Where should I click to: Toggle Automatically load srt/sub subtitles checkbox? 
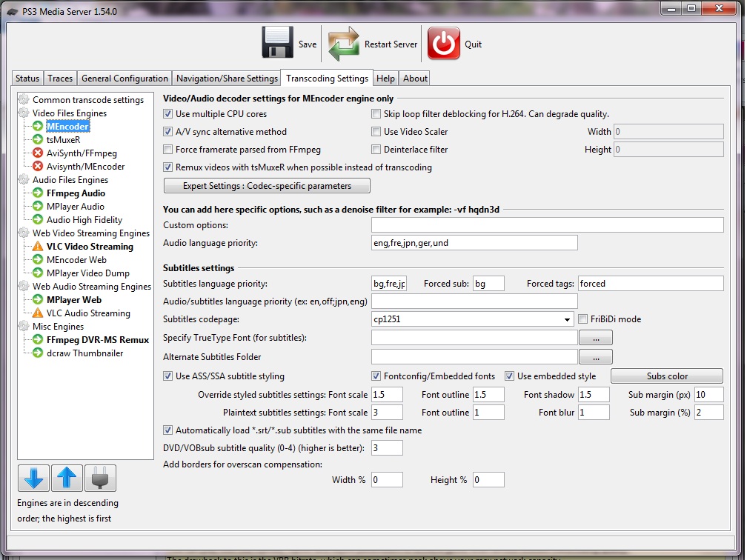167,430
